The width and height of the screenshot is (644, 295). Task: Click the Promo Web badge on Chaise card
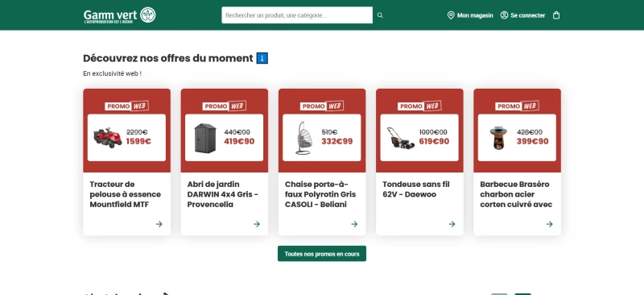pyautogui.click(x=321, y=106)
